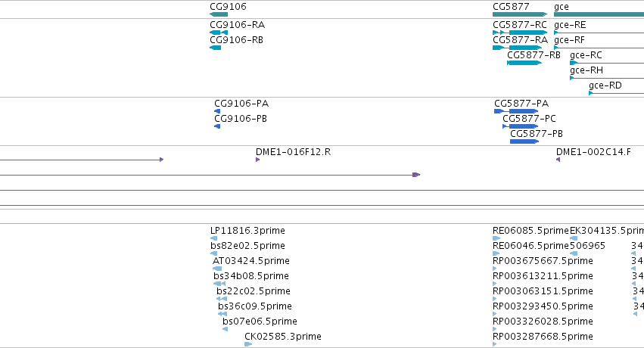Select the CG5877-PB coding region bar
The width and height of the screenshot is (644, 348).
[x=524, y=141]
